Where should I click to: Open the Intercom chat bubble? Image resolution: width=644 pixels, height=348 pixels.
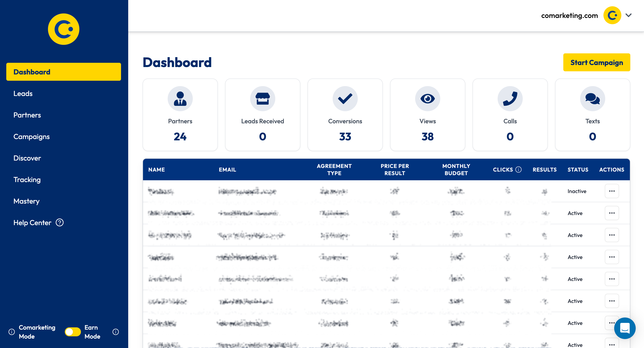625,328
